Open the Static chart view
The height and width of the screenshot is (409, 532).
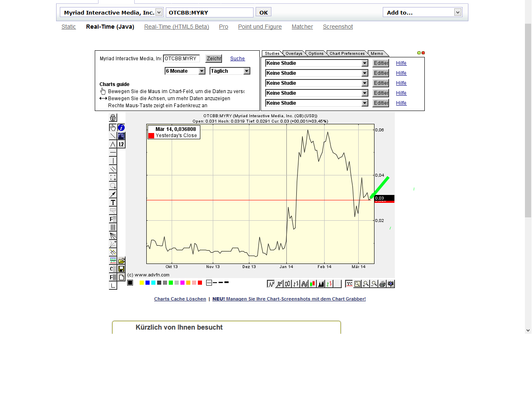(69, 27)
